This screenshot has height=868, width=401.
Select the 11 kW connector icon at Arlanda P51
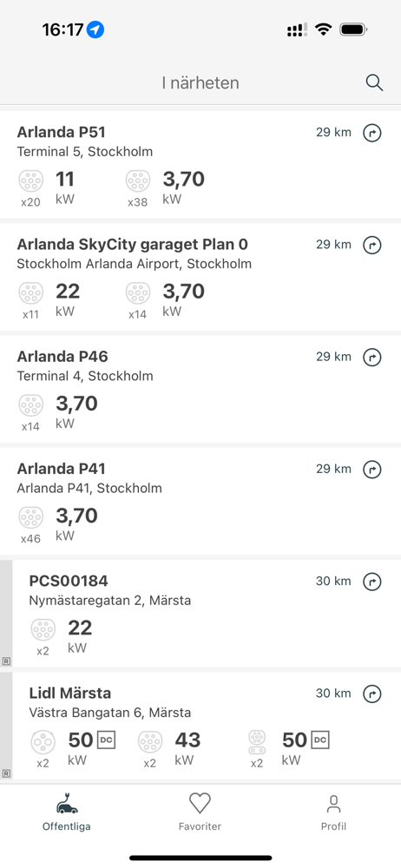[30, 181]
